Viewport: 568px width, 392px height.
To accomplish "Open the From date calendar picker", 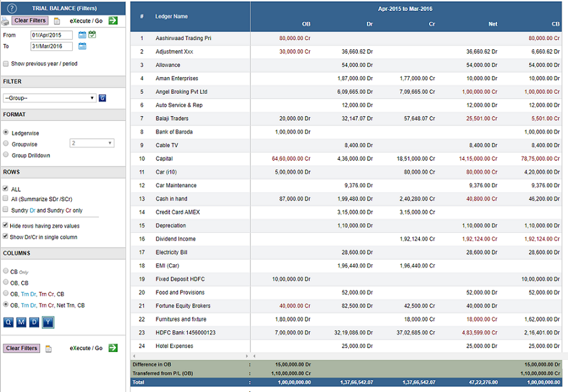I will click(82, 35).
